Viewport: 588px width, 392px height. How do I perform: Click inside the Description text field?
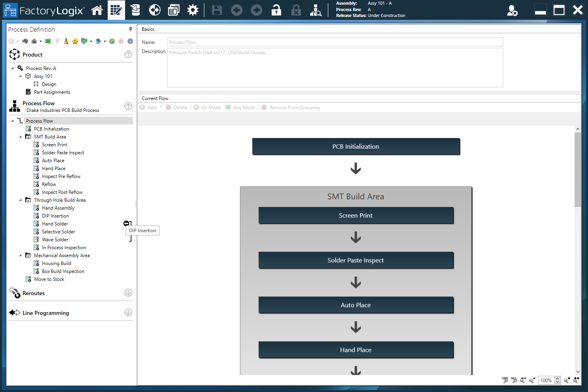click(x=335, y=67)
